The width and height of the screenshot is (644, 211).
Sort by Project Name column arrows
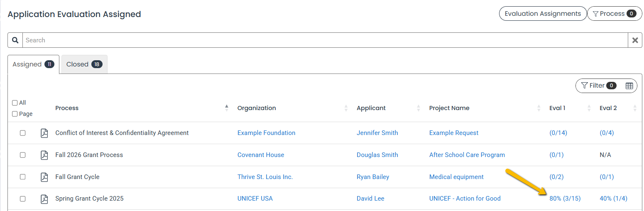point(539,108)
